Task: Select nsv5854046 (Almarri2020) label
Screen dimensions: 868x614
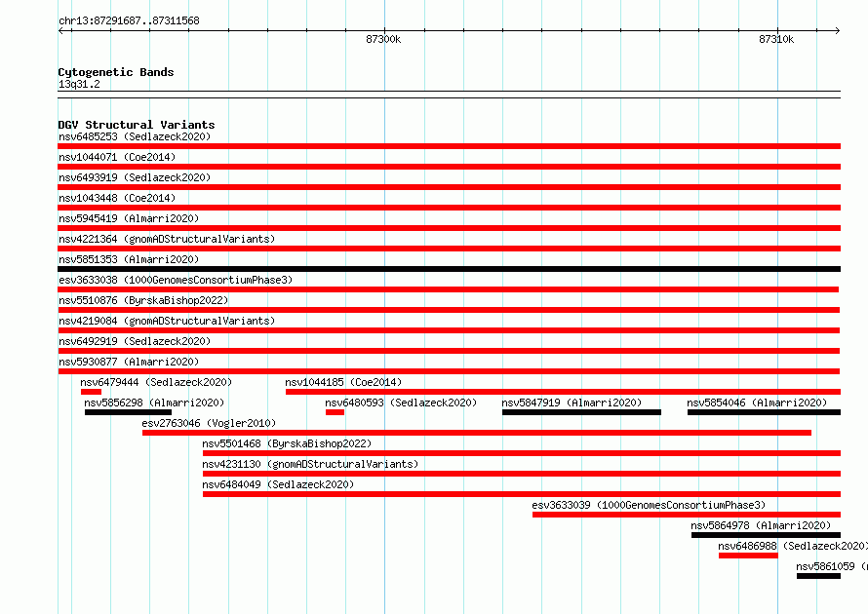Action: point(757,403)
